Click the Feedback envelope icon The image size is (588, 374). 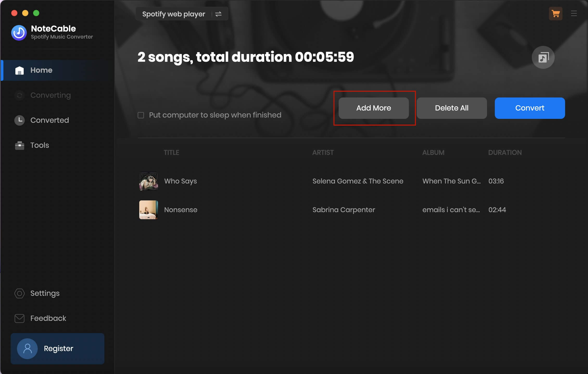click(x=20, y=318)
